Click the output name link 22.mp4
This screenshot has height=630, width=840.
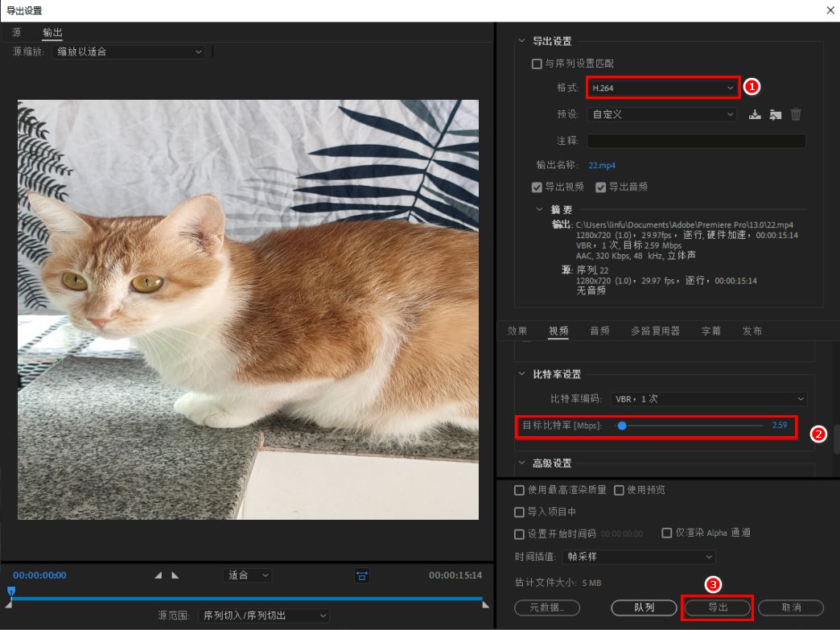(602, 165)
